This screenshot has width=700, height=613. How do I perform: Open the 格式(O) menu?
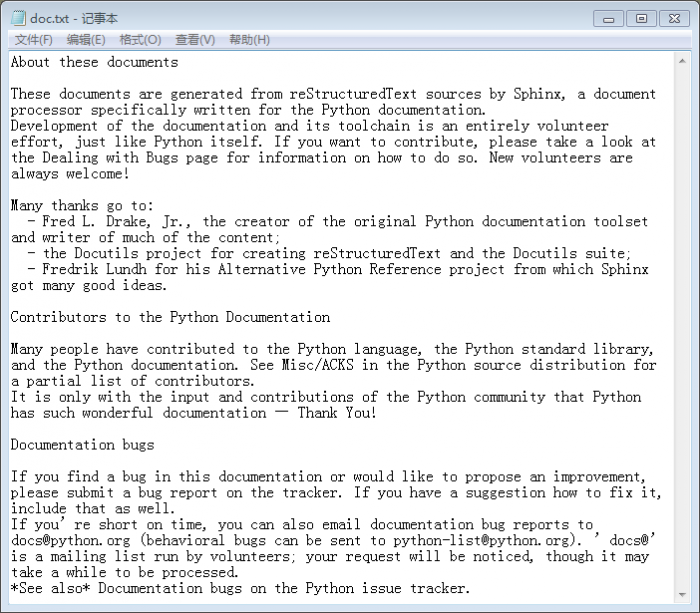(x=140, y=40)
